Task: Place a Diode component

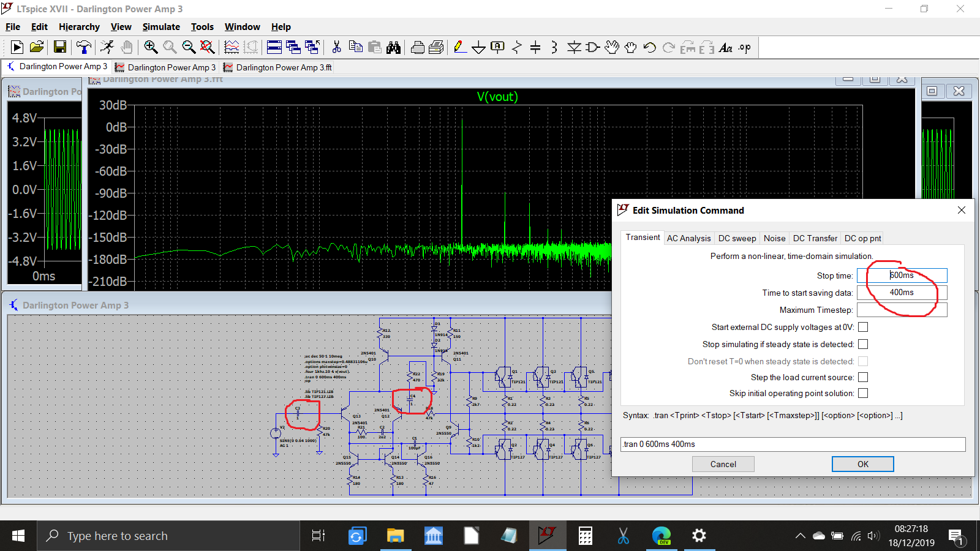Action: pyautogui.click(x=574, y=47)
